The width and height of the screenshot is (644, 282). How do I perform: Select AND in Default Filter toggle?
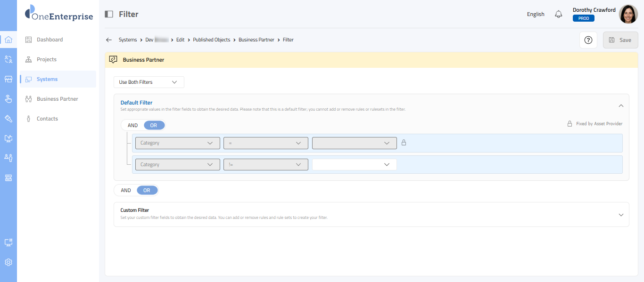coord(132,125)
